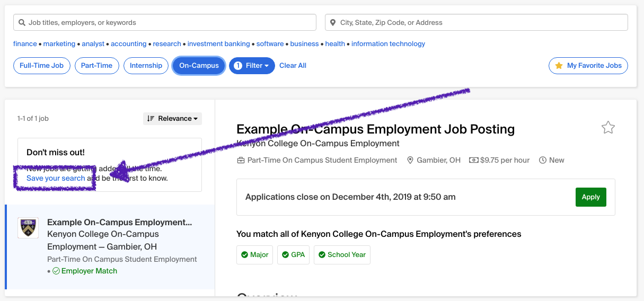Click the GPA match badge

tap(293, 255)
